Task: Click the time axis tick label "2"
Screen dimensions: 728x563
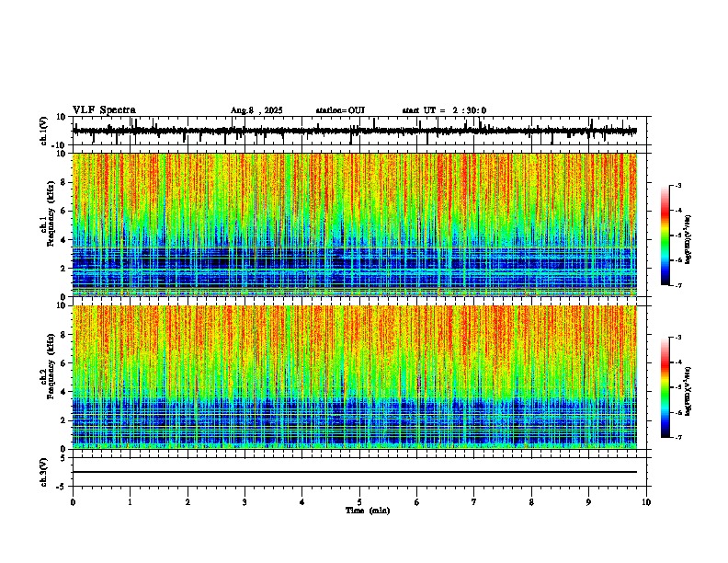Action: [x=188, y=501]
